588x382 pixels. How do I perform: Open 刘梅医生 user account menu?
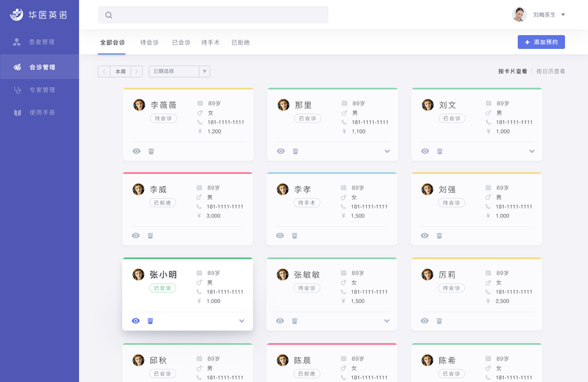[x=540, y=15]
